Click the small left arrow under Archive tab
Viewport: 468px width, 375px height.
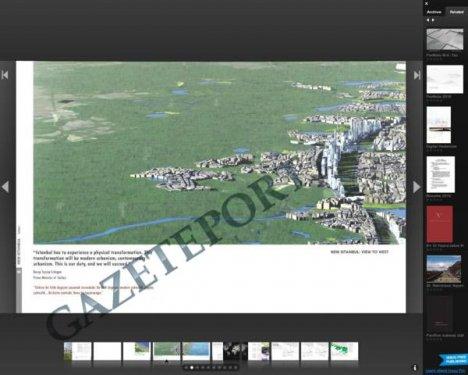click(x=428, y=20)
